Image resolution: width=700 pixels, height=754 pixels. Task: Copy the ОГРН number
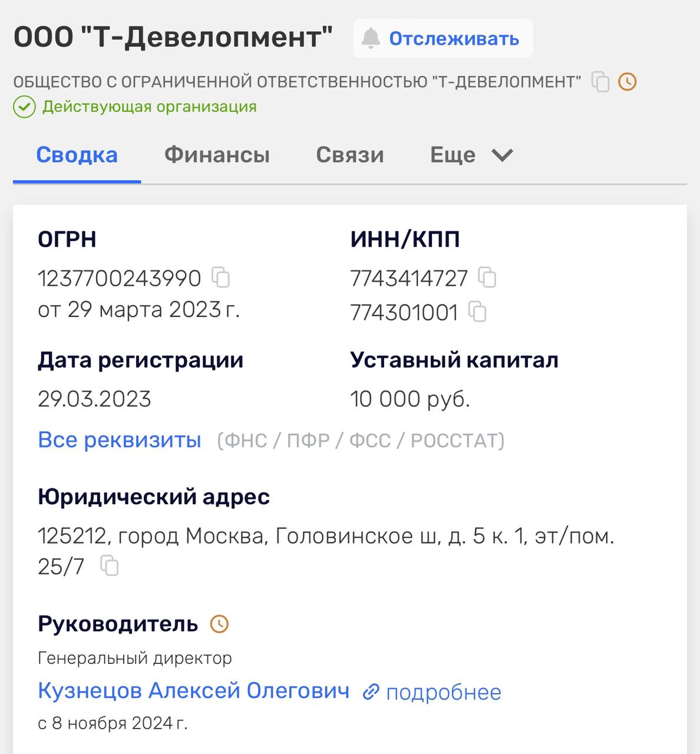pos(221,277)
